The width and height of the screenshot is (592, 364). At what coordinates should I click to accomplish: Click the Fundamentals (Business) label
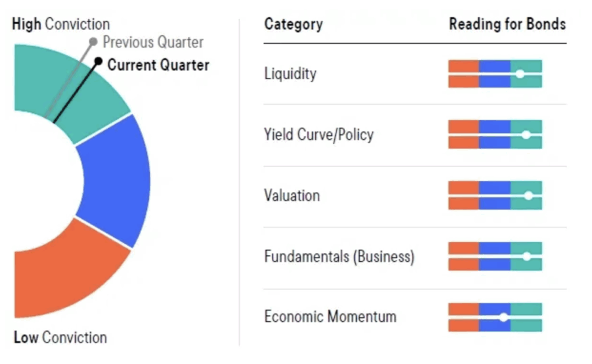click(x=339, y=257)
